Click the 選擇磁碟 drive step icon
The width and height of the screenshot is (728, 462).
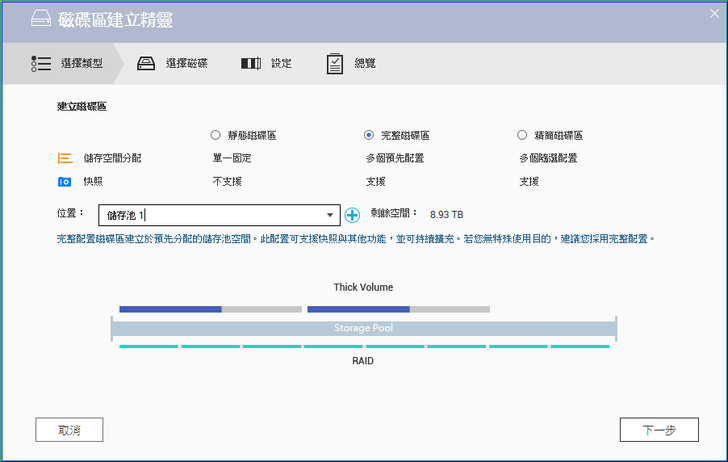click(147, 63)
